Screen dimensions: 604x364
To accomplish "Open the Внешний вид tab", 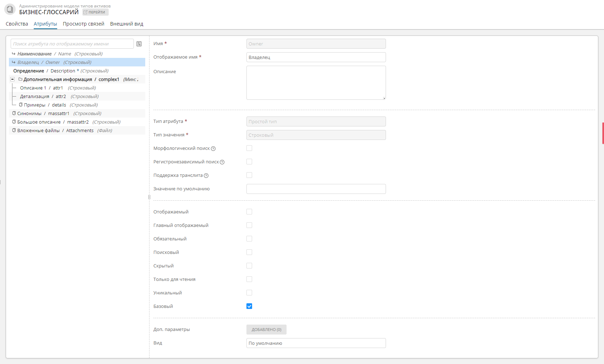I will [x=127, y=24].
